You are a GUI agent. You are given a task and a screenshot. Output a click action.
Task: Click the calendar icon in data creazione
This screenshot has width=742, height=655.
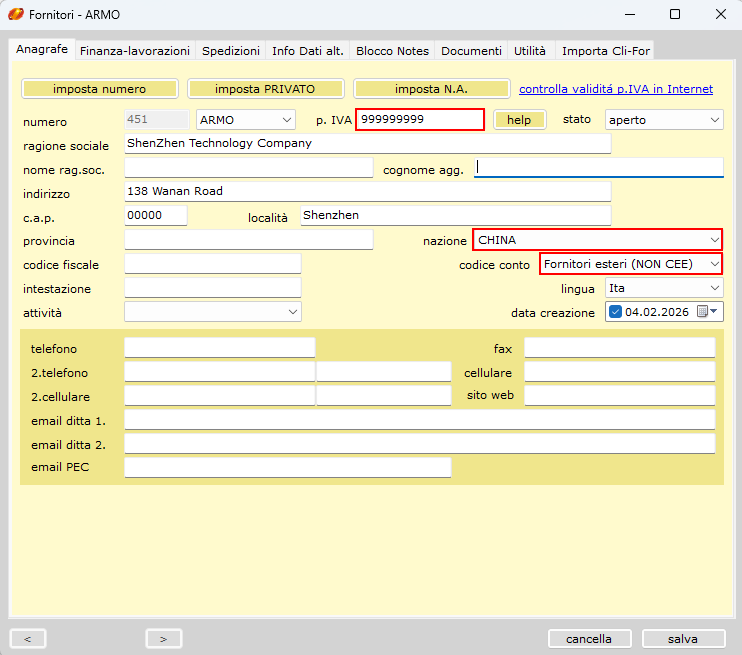(703, 312)
